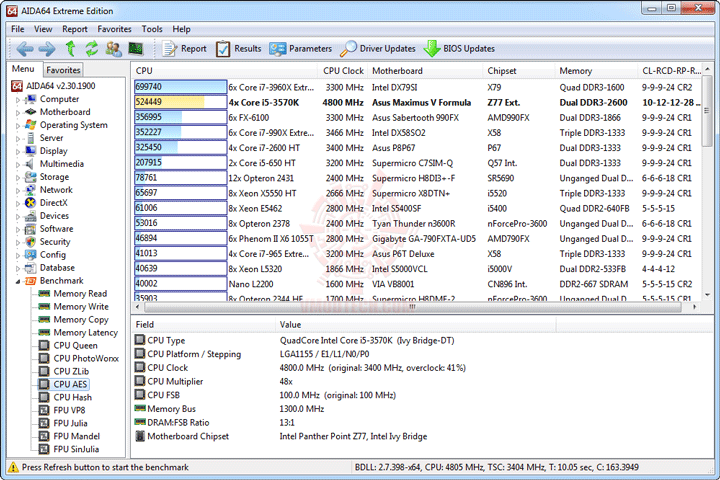
Task: Click the 699740 score bar
Action: (x=180, y=87)
